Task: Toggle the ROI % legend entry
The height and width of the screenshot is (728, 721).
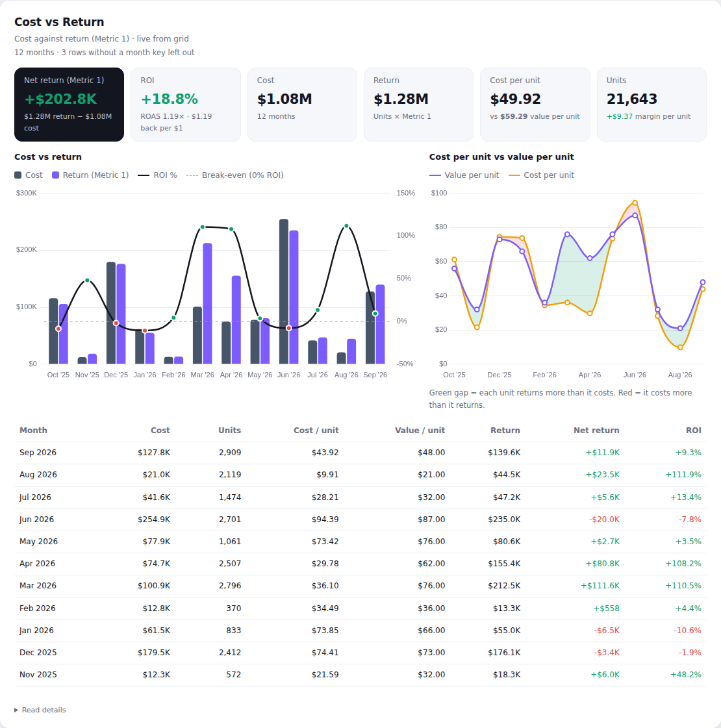Action: [157, 175]
